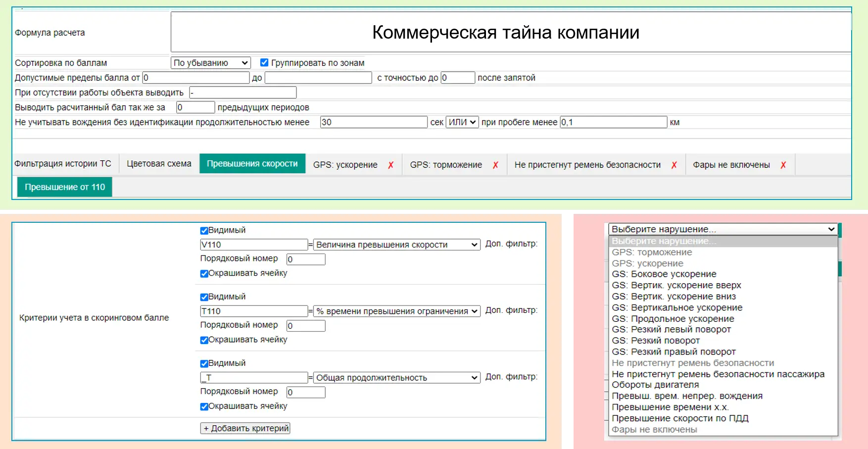
Task: Select Превышение скорости по ПДД option
Action: (x=680, y=418)
